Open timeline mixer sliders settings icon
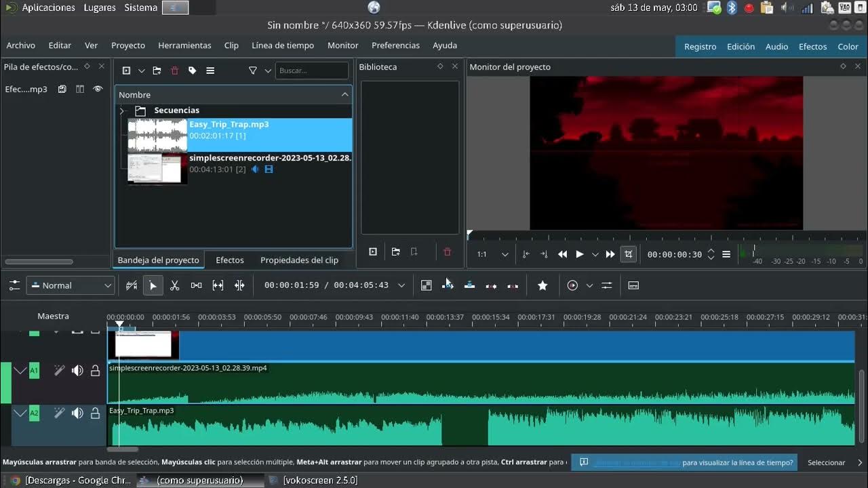Image resolution: width=868 pixels, height=488 pixels. [x=607, y=285]
